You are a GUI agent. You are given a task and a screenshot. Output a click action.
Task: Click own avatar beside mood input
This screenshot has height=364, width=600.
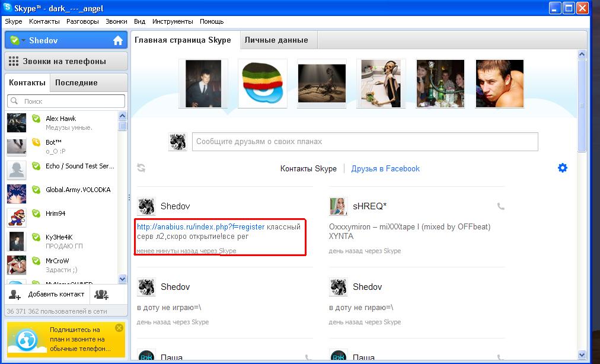click(x=178, y=142)
